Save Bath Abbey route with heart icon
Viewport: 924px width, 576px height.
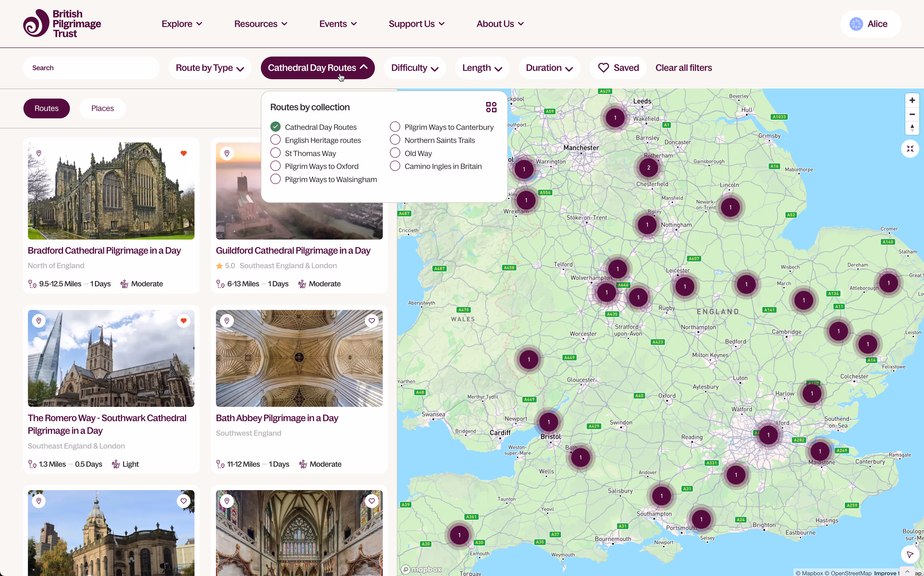coord(371,321)
